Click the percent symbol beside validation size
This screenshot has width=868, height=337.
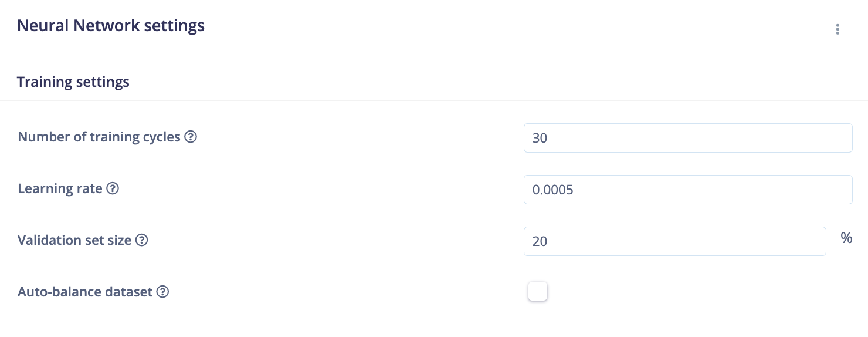[x=846, y=238]
